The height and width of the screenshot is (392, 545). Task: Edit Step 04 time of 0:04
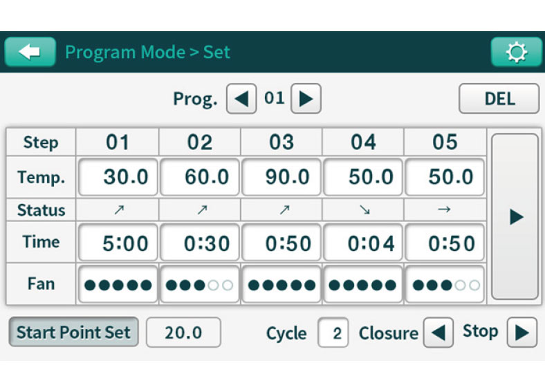coord(363,243)
